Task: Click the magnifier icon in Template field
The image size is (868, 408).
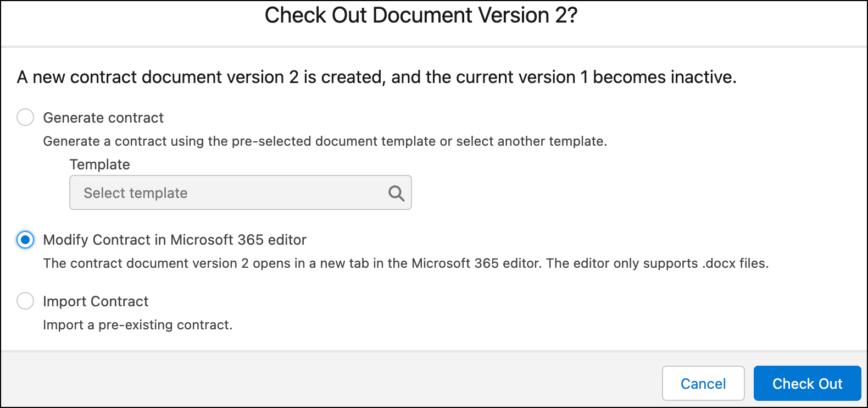Action: coord(396,193)
